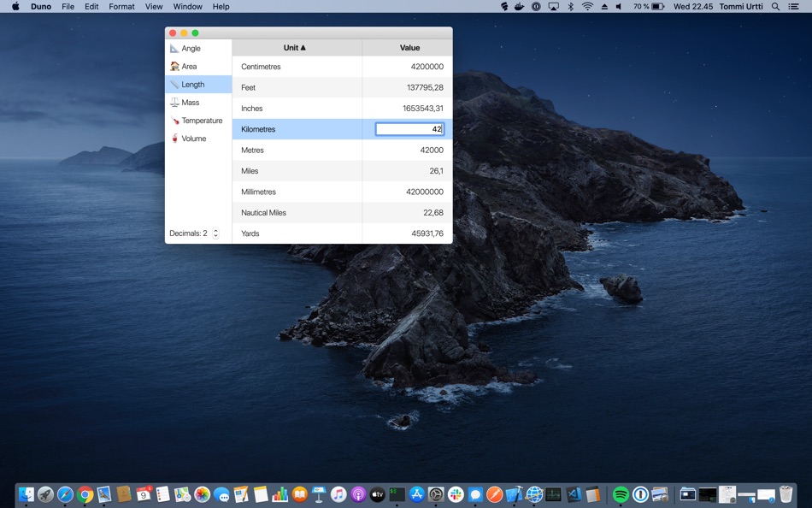Screen dimensions: 812x508
Task: Open the Mass category with scales icon
Action: point(190,103)
